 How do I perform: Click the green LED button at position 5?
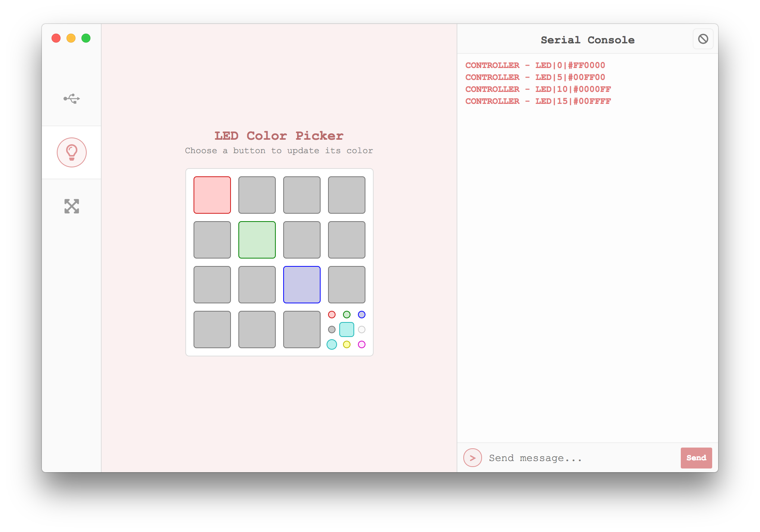(x=257, y=240)
